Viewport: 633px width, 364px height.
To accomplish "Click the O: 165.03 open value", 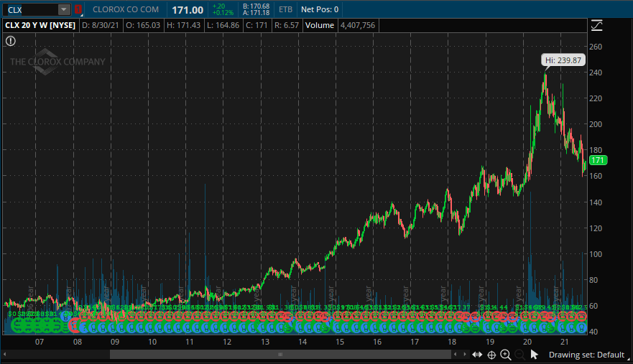I will pyautogui.click(x=143, y=25).
